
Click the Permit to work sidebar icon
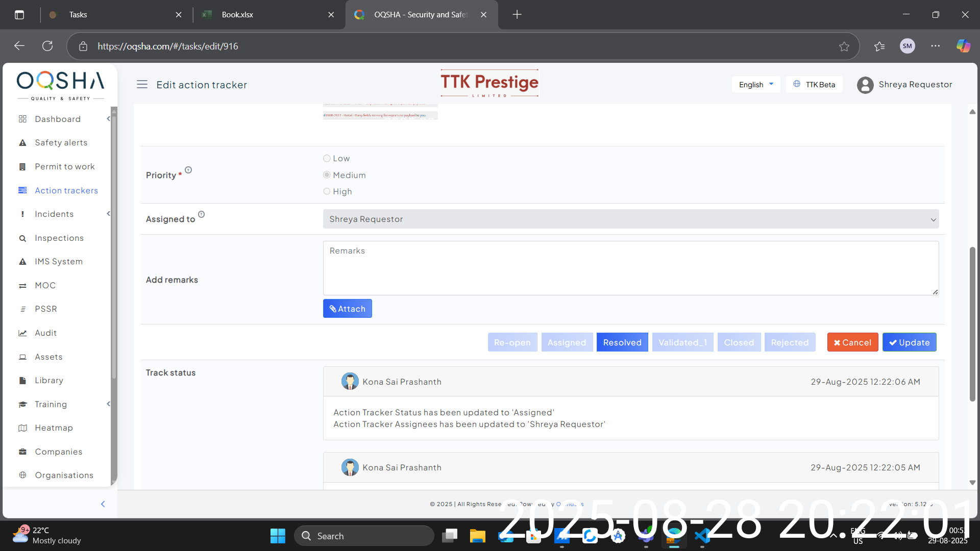click(x=22, y=167)
